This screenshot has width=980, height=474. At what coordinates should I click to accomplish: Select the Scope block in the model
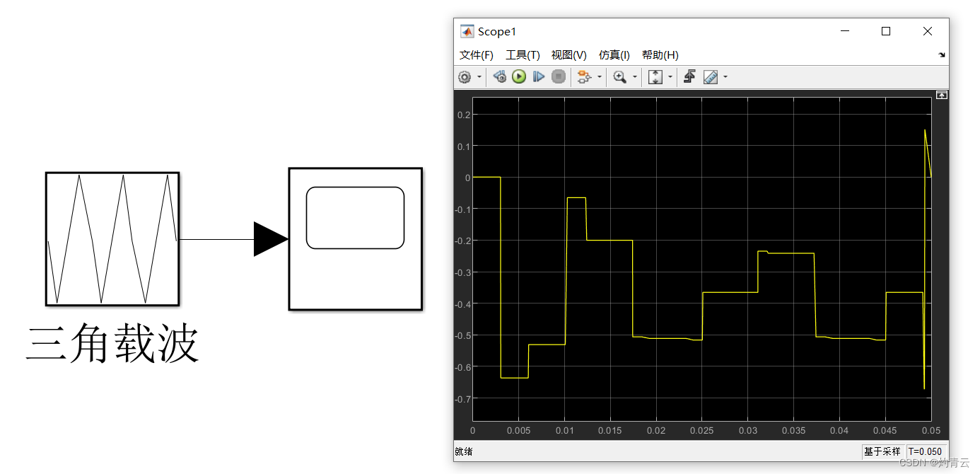(x=356, y=239)
